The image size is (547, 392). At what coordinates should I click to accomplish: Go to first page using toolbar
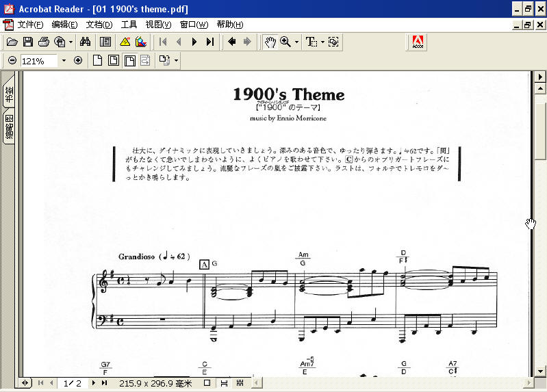point(163,42)
